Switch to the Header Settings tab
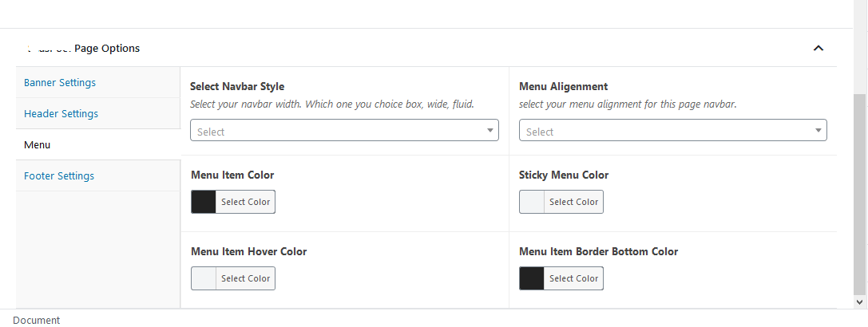This screenshot has width=868, height=327. pyautogui.click(x=61, y=113)
